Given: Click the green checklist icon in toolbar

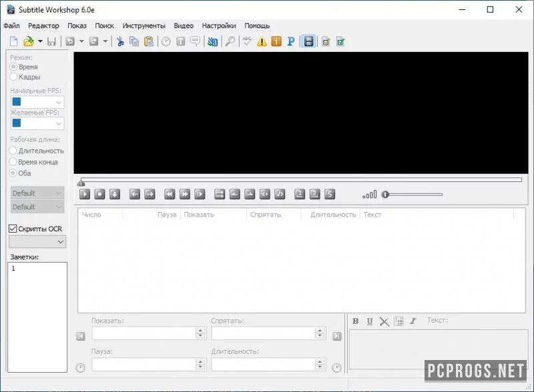Looking at the screenshot, I should 340,41.
